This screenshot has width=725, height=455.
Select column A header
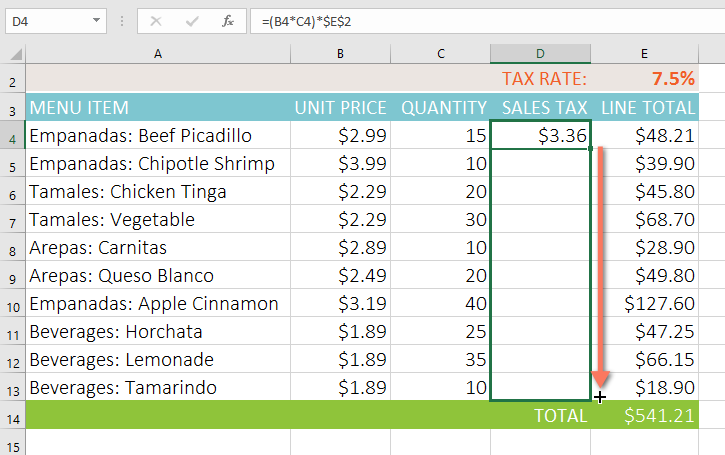(157, 53)
